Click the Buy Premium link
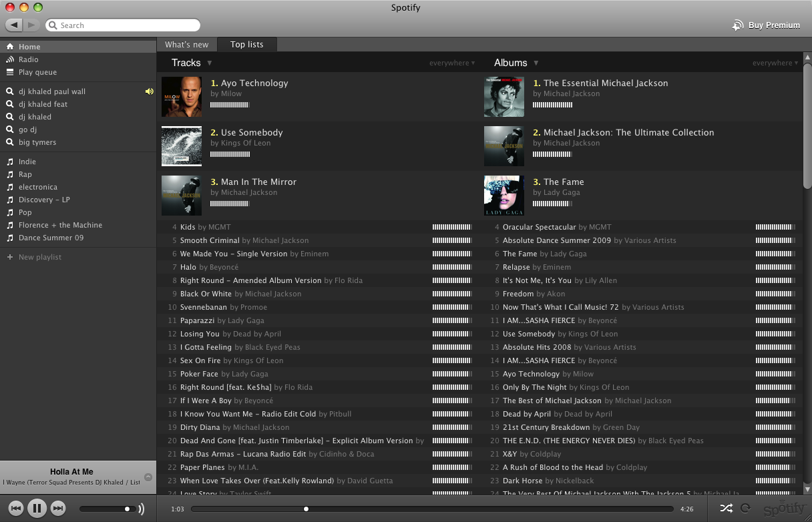The image size is (812, 522). (774, 25)
